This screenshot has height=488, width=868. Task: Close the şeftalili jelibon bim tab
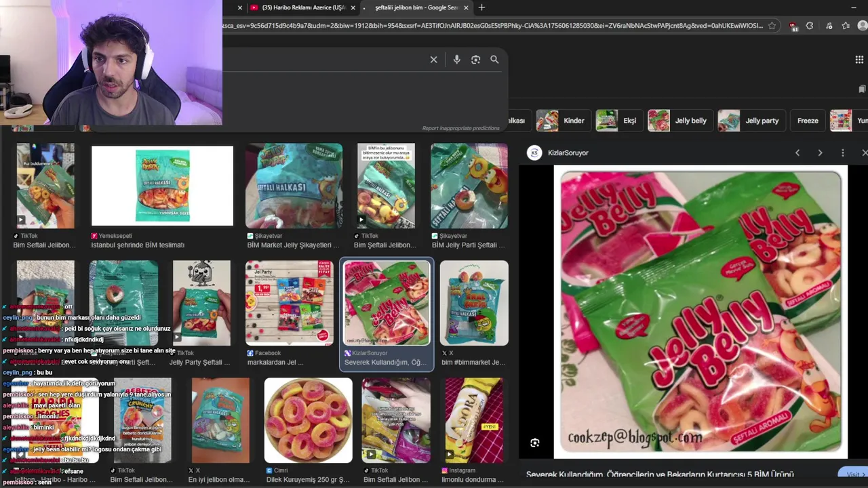coord(466,7)
